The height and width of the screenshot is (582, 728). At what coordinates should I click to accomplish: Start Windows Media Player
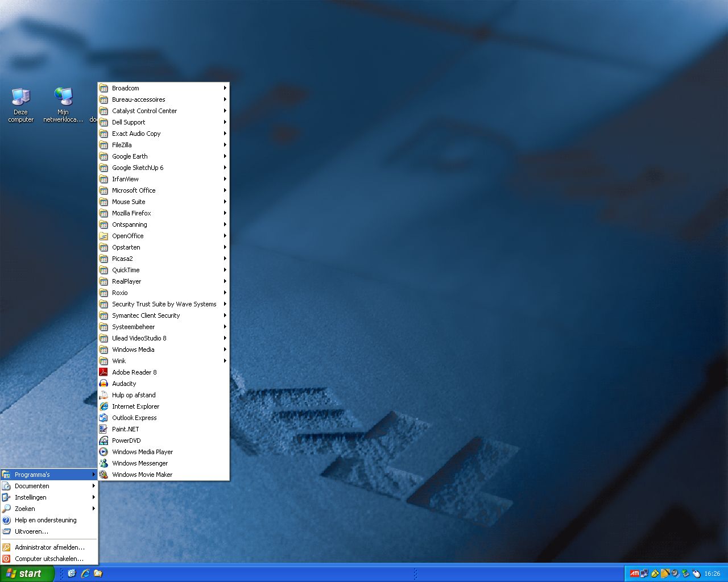pos(164,452)
